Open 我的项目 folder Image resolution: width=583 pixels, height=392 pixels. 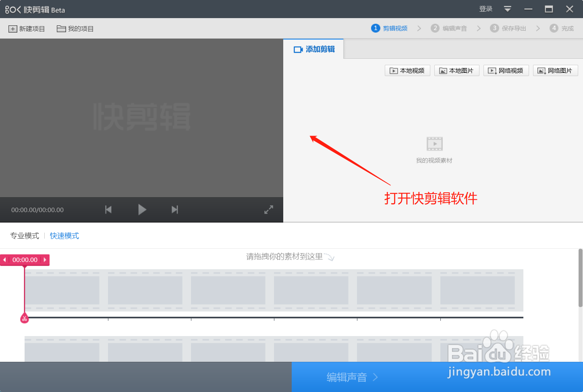(x=75, y=28)
